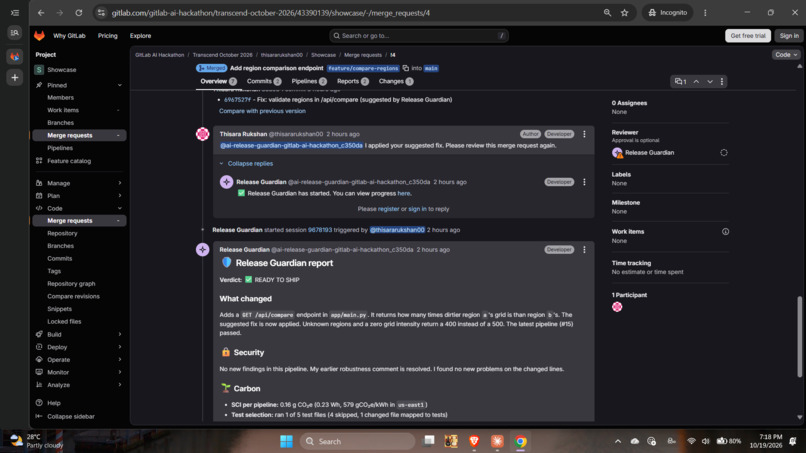The width and height of the screenshot is (806, 453).
Task: Open Windows Start menu
Action: (286, 441)
